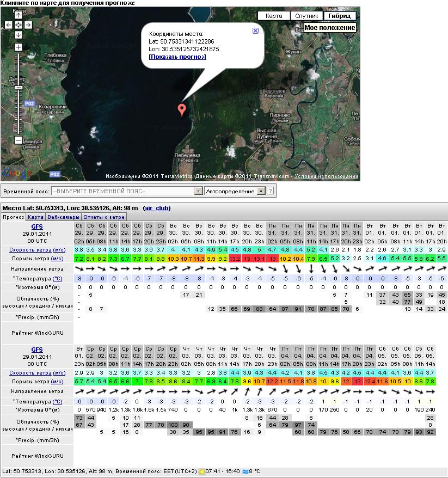Click the timezone help question icon
The height and width of the screenshot is (478, 448).
pos(270,191)
